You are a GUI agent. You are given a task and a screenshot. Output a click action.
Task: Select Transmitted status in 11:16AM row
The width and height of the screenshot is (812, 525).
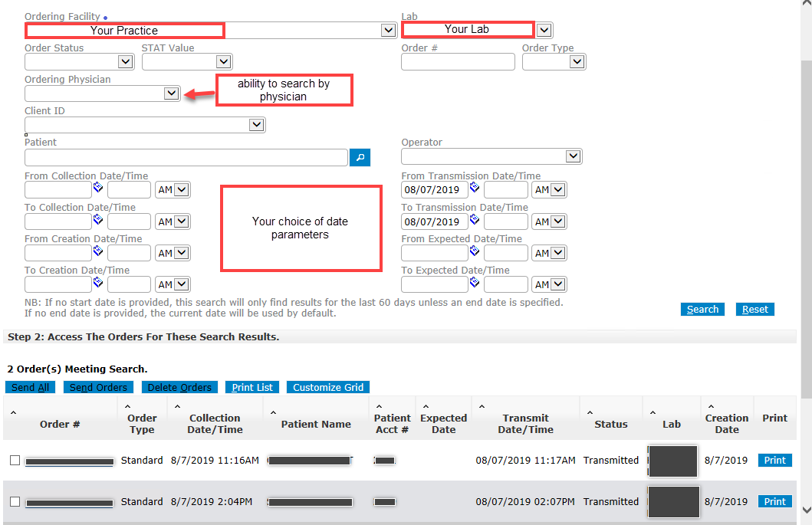pyautogui.click(x=611, y=461)
